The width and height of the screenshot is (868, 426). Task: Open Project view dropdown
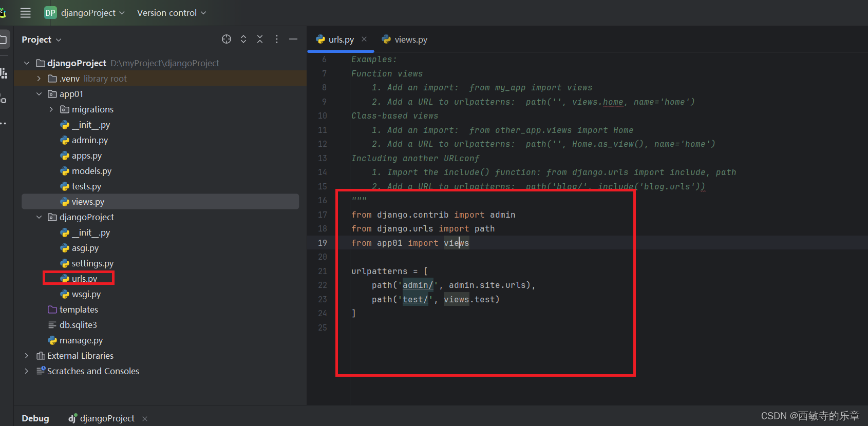[41, 40]
